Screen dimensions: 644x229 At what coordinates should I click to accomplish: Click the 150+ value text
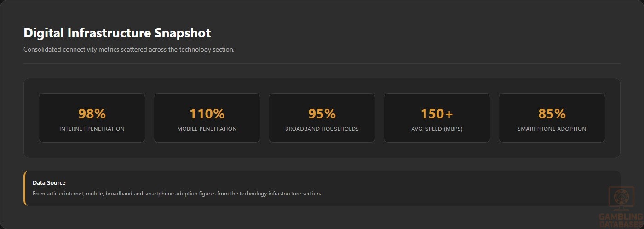(437, 113)
